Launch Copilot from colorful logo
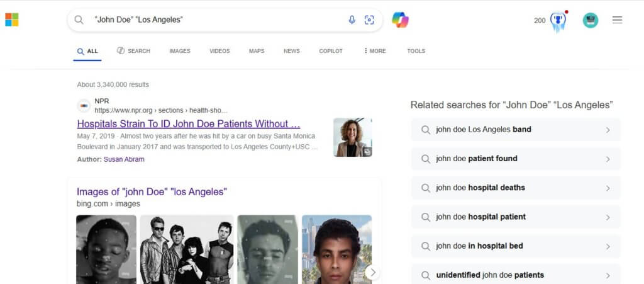This screenshot has height=284, width=644. (x=400, y=20)
